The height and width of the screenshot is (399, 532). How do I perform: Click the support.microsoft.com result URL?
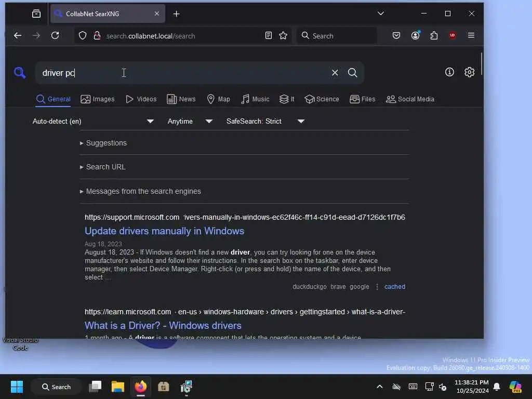[245, 217]
